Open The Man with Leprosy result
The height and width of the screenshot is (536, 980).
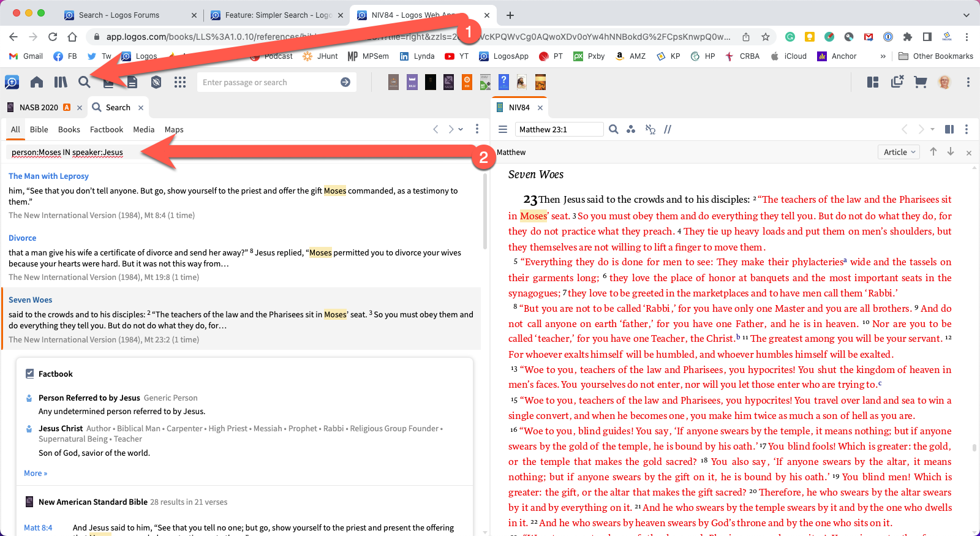point(48,176)
